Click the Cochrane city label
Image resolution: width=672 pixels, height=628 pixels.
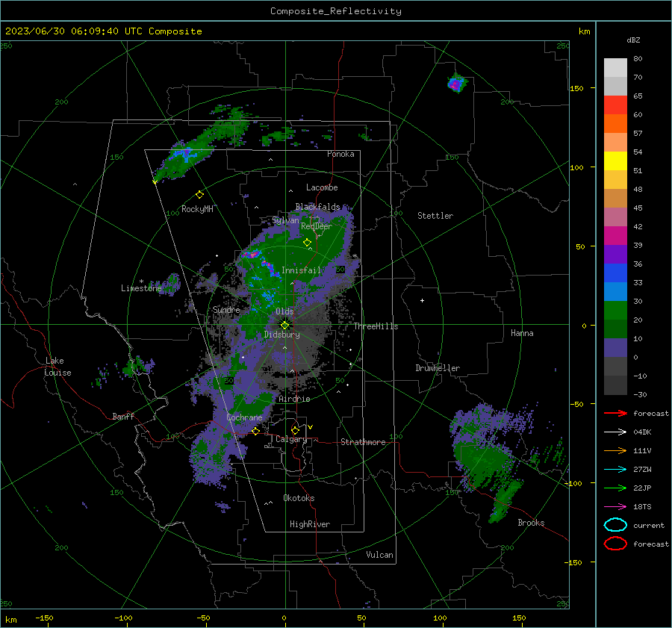click(x=244, y=417)
